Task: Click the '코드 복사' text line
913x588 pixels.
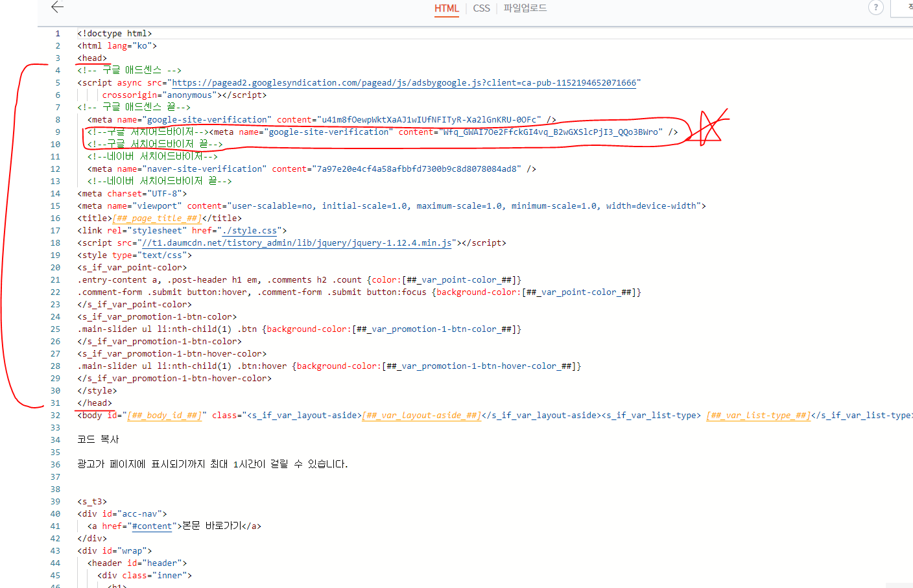Action: click(98, 440)
